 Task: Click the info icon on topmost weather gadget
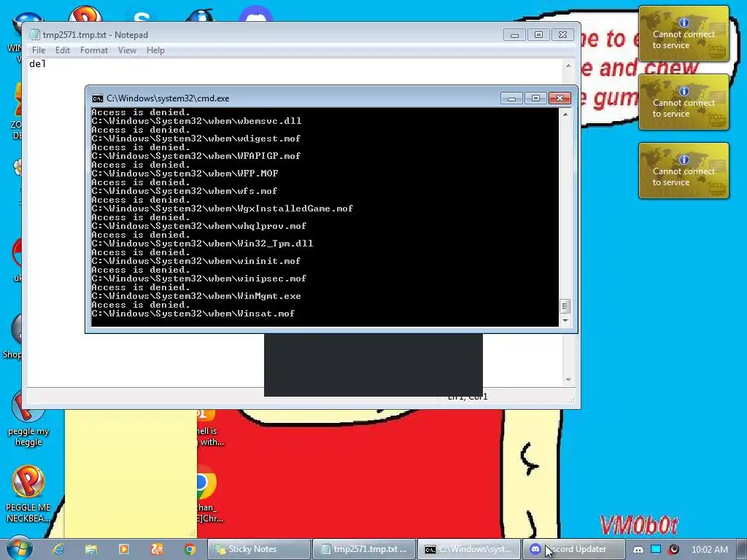pos(684,23)
